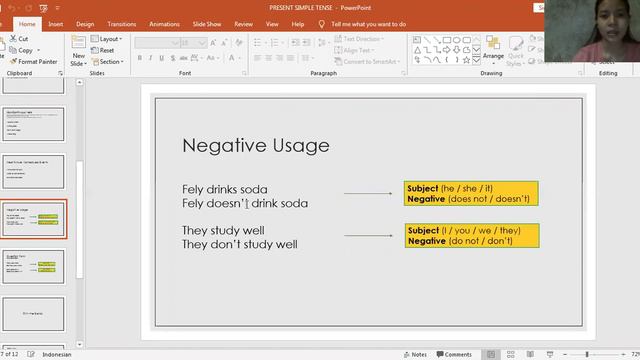
Task: Click slide panel scroll down arrow
Action: pyautogui.click(x=80, y=344)
